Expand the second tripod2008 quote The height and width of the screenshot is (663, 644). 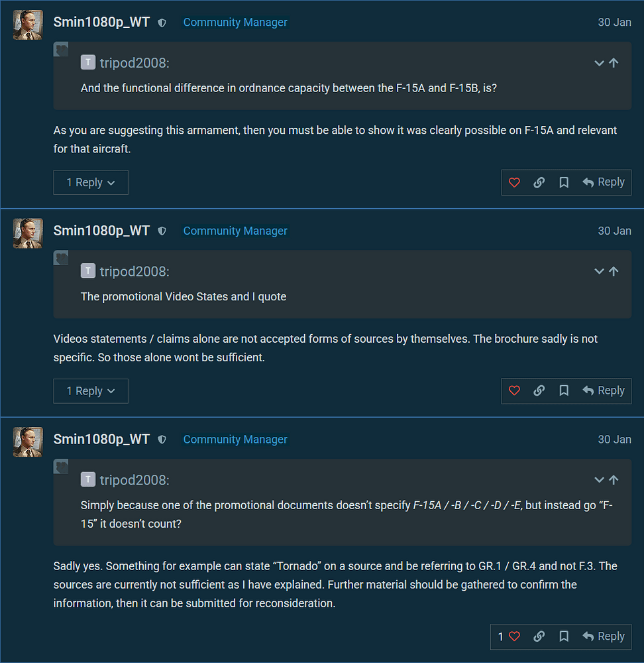[599, 271]
